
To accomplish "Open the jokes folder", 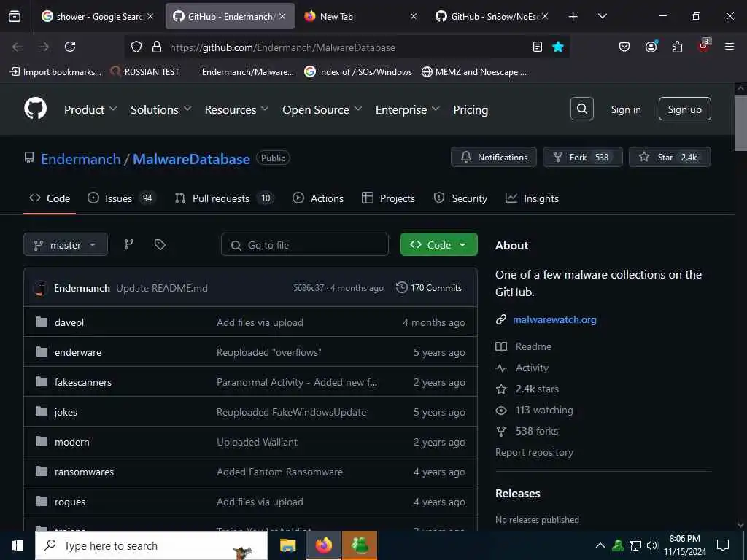I will pyautogui.click(x=66, y=413).
